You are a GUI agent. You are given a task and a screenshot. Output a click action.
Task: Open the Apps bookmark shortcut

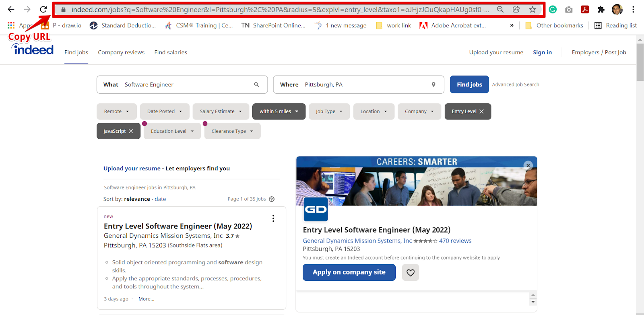click(x=19, y=25)
